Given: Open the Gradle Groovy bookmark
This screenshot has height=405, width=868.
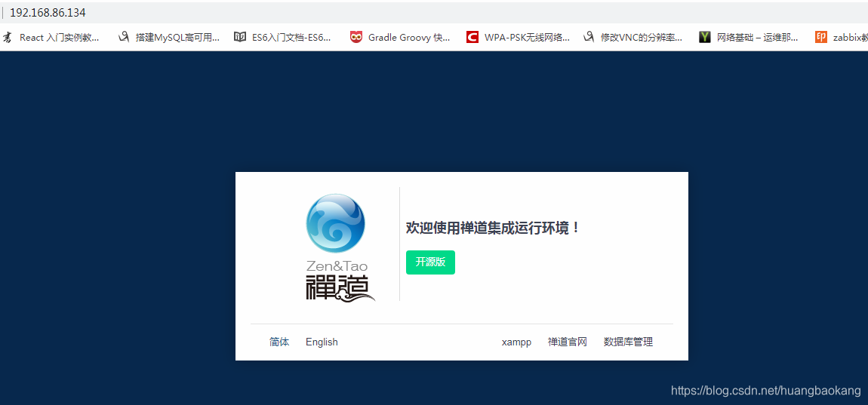Looking at the screenshot, I should 400,38.
